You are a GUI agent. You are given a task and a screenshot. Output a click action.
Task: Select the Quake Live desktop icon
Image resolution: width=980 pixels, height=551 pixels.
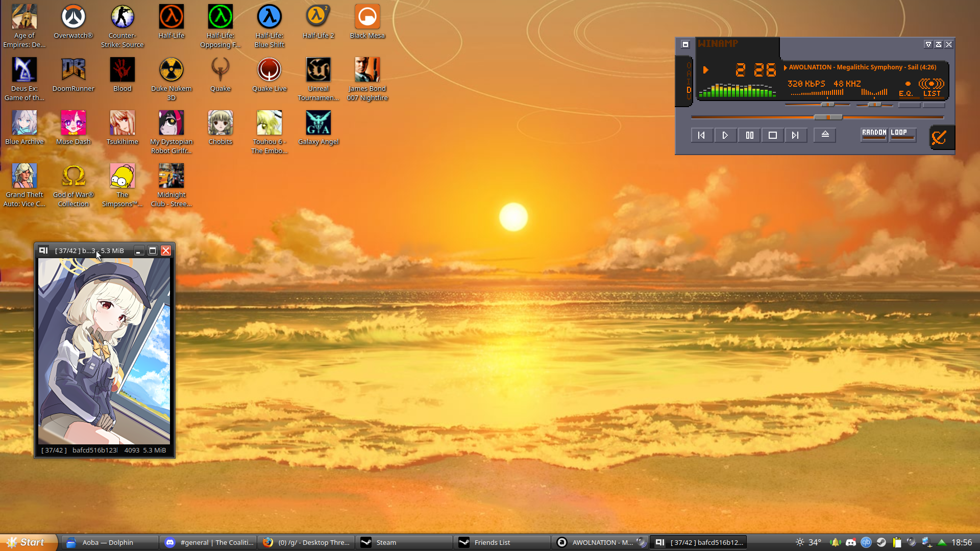269,74
